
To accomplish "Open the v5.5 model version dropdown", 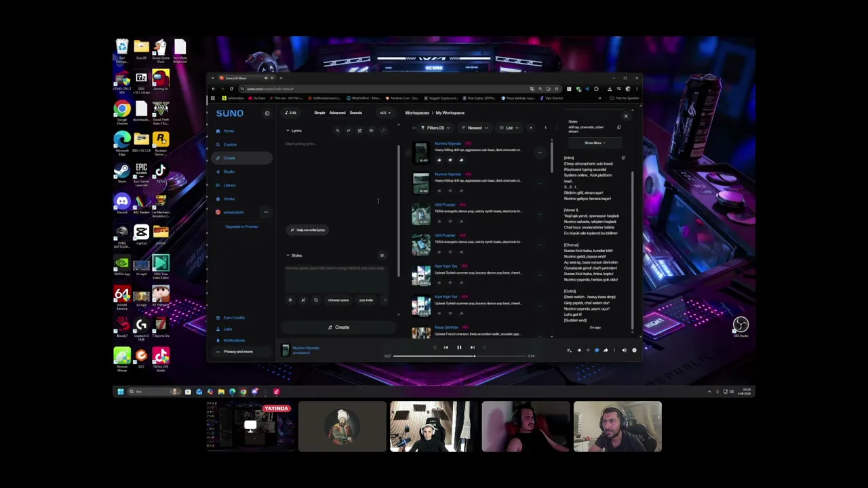I will [384, 113].
